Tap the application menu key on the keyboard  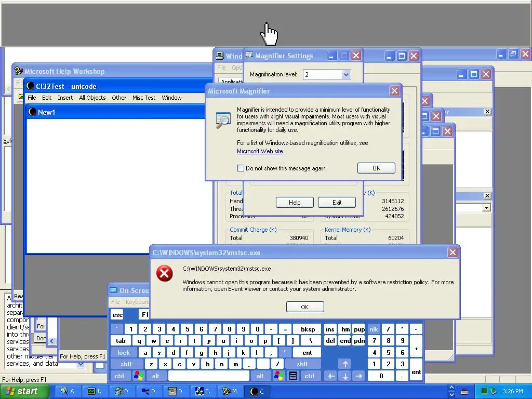(293, 376)
